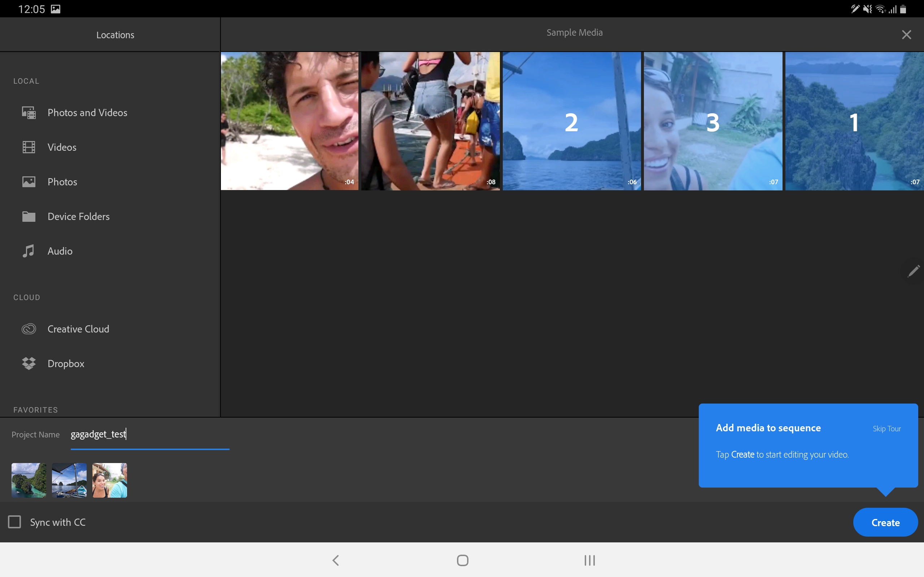Open the Device Folders icon
The height and width of the screenshot is (577, 924).
[29, 216]
